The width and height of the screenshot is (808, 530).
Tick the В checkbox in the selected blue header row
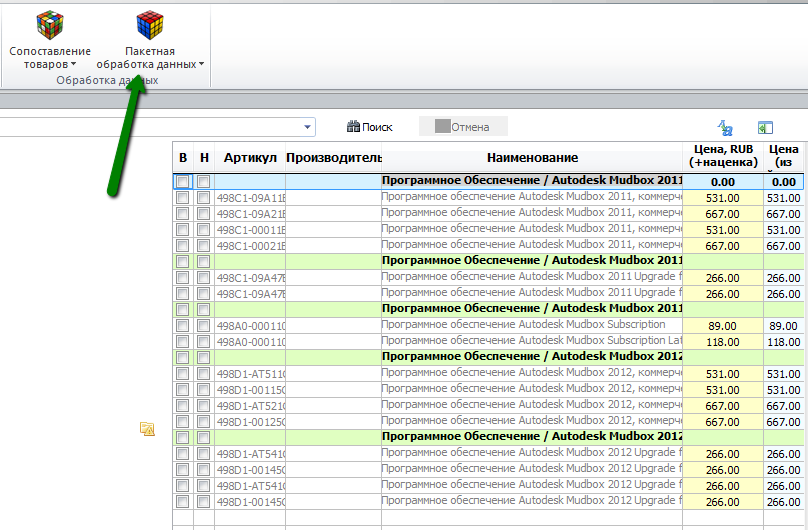pyautogui.click(x=182, y=181)
